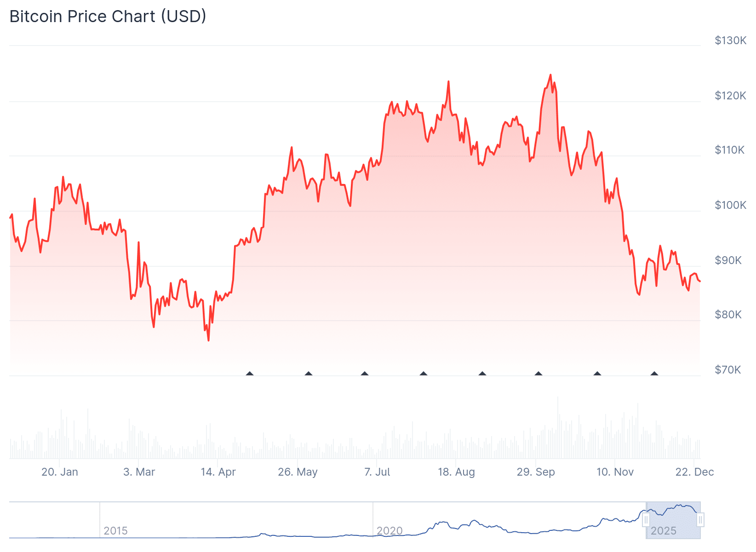
Task: Click the "22. Dec" date axis label
Action: 694,472
